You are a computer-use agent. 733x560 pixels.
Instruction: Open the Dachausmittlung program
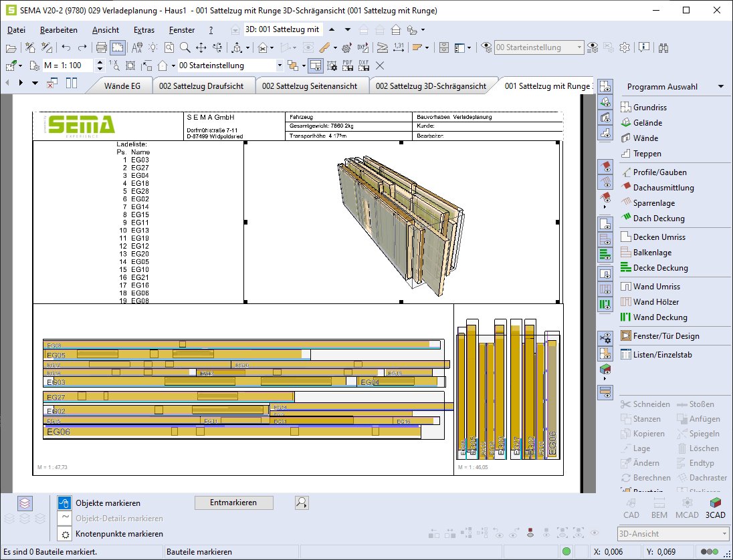point(657,188)
